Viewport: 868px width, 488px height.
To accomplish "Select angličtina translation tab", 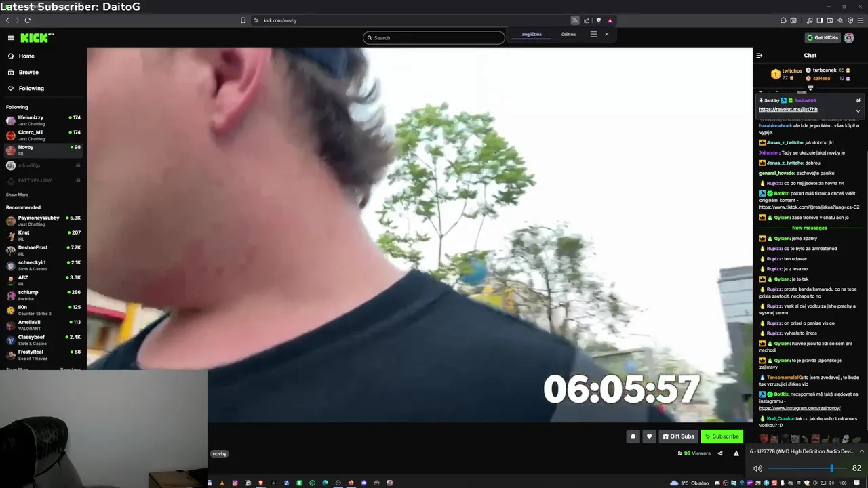I will (532, 34).
